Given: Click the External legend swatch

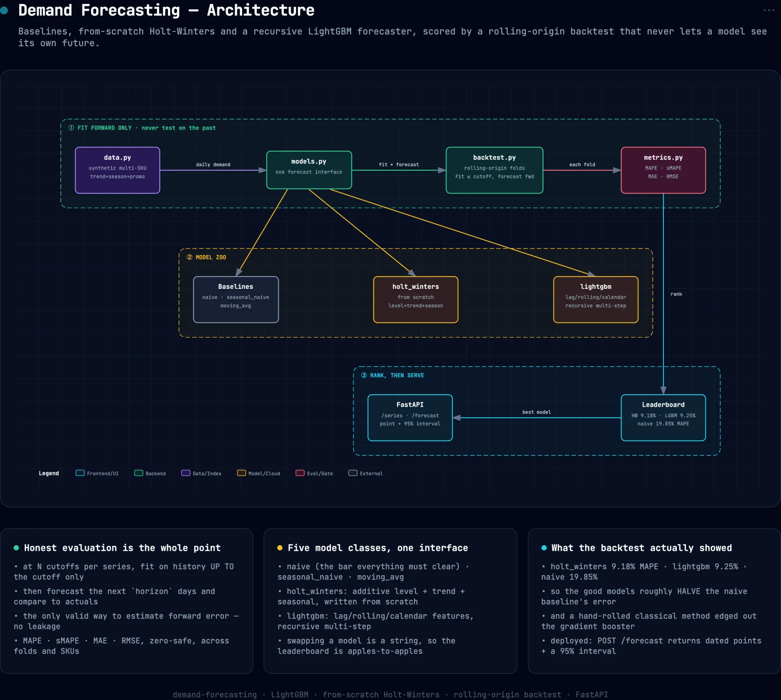Looking at the screenshot, I should [353, 473].
